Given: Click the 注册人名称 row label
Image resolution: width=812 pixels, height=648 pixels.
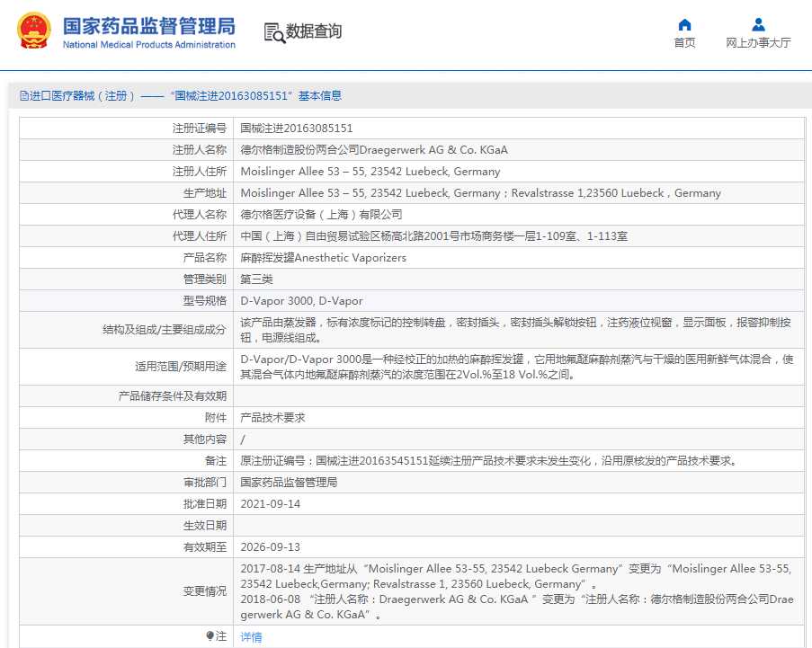Looking at the screenshot, I should 200,149.
